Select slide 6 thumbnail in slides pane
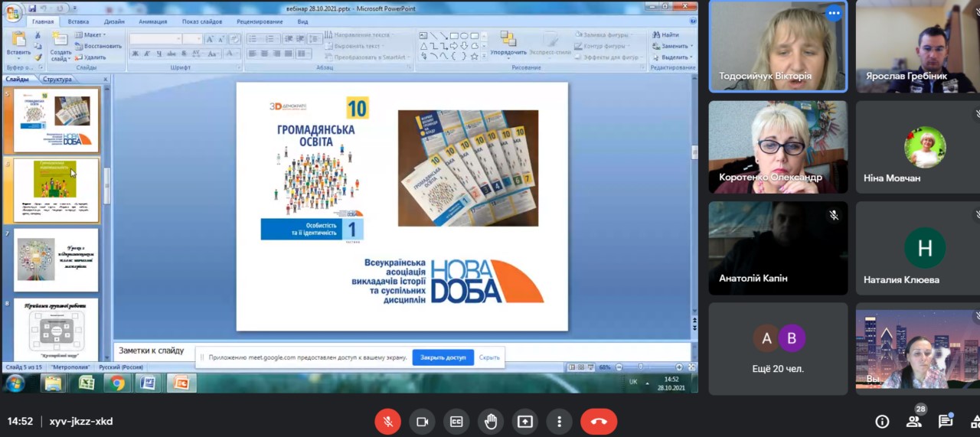The width and height of the screenshot is (980, 437). [56, 189]
